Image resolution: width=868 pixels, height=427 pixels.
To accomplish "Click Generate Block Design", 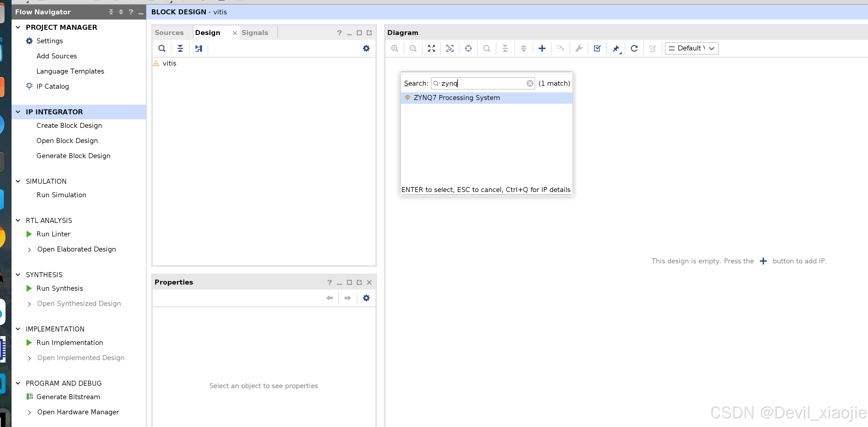I will tap(73, 156).
